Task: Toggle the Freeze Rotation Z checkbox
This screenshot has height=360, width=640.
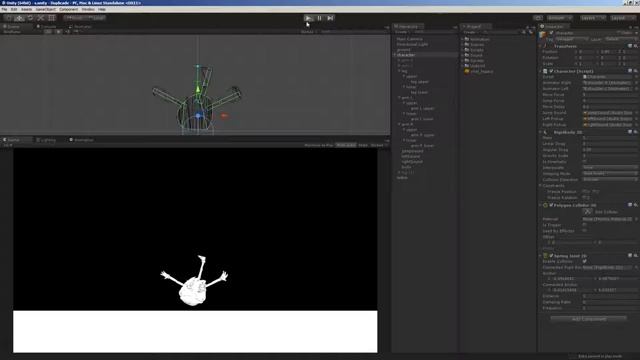Action: click(x=584, y=198)
